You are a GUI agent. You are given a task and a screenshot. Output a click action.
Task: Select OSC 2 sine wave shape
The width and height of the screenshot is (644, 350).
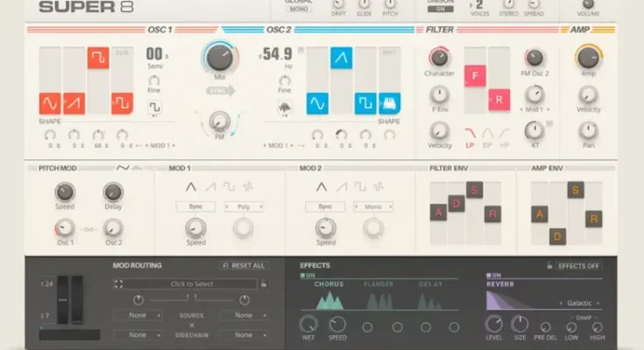pos(317,103)
